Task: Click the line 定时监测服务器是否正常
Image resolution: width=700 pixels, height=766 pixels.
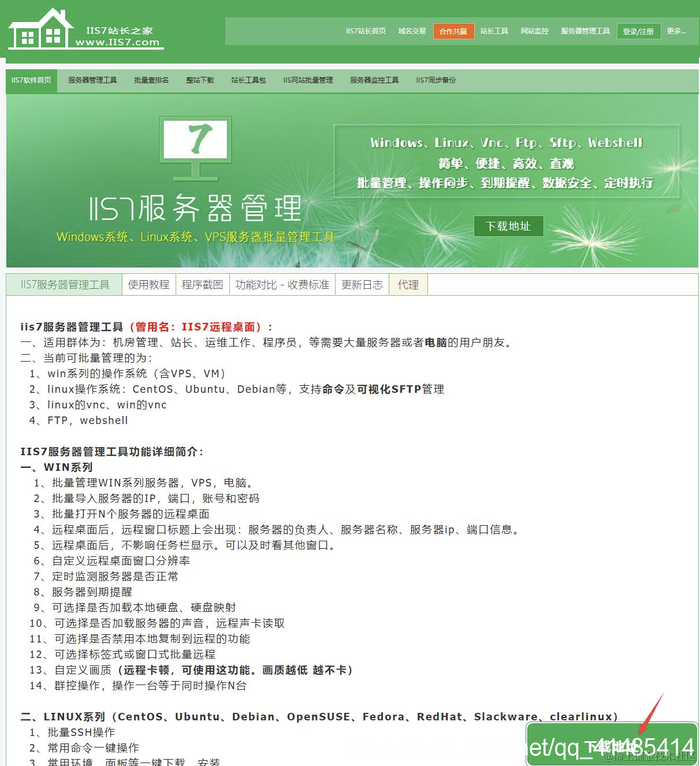Action: pyautogui.click(x=115, y=577)
